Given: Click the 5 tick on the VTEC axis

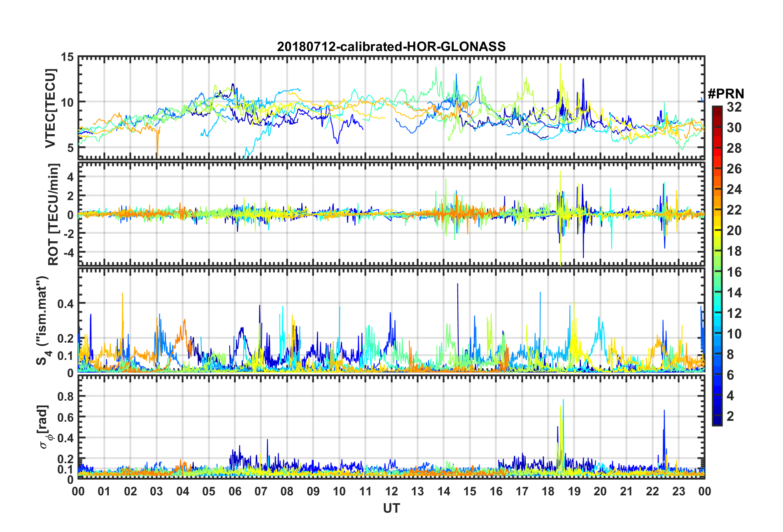Looking at the screenshot, I should (71, 147).
